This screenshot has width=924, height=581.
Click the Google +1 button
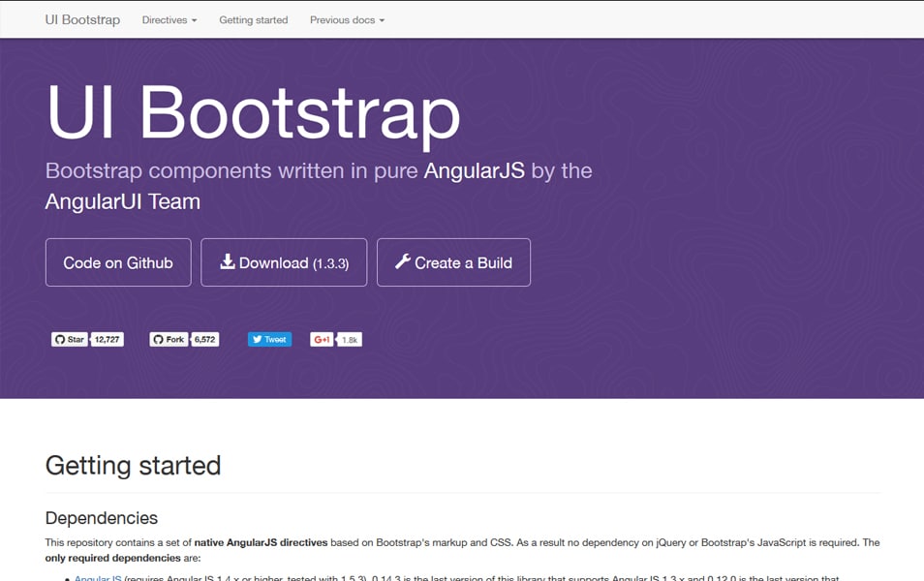[x=322, y=340]
